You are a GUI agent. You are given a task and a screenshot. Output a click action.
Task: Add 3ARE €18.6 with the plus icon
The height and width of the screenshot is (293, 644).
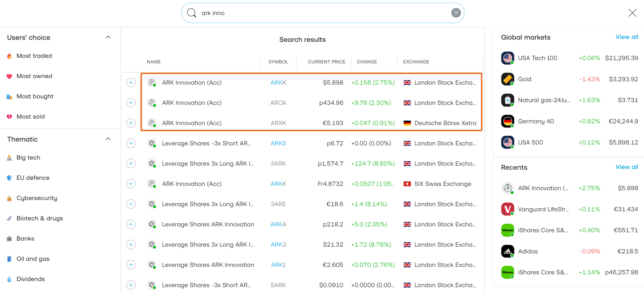click(x=131, y=204)
